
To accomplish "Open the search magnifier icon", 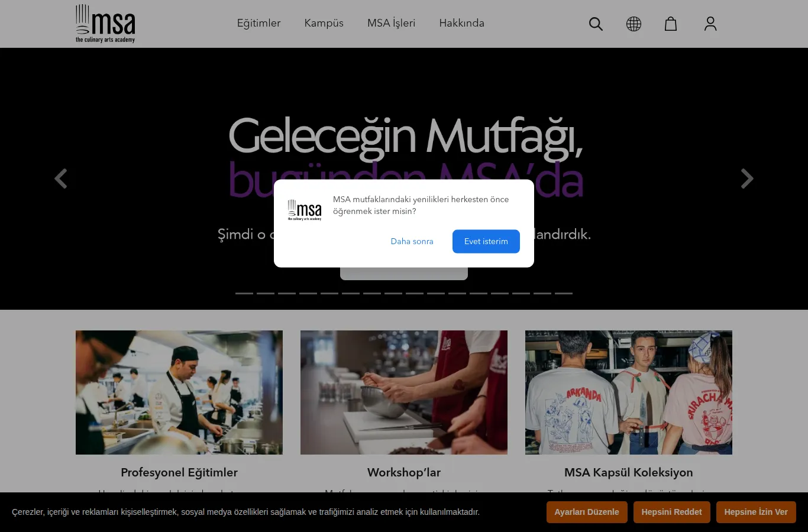I will (x=596, y=24).
